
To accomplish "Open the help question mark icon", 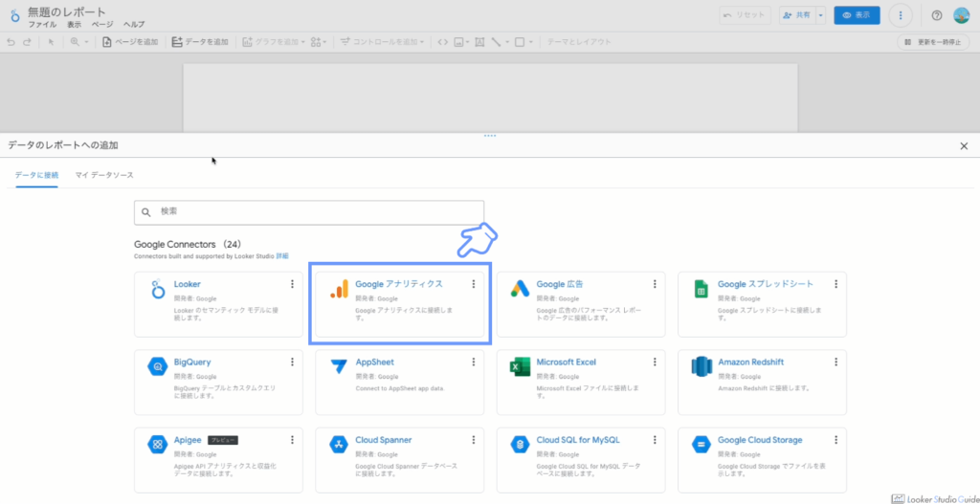I will tap(936, 15).
